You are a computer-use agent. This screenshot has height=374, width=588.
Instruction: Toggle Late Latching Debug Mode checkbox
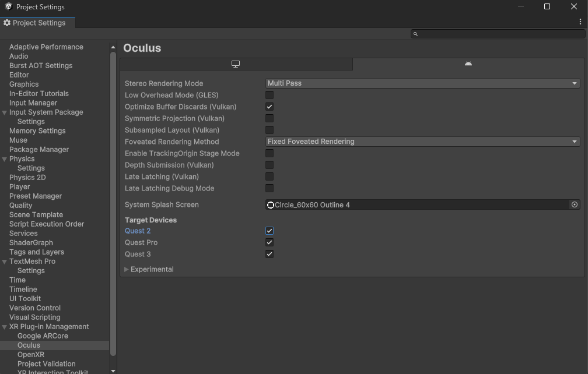pos(269,188)
